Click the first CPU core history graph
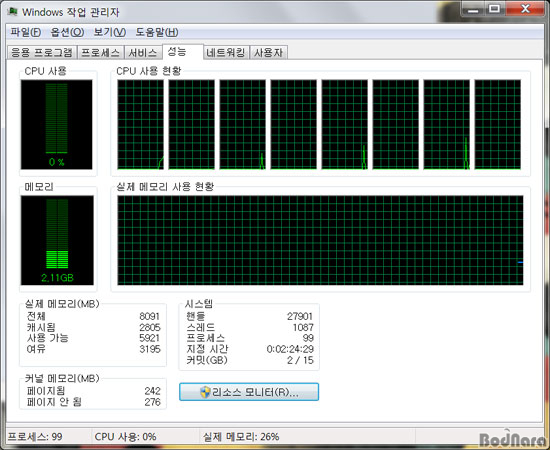The image size is (550, 450). 140,125
